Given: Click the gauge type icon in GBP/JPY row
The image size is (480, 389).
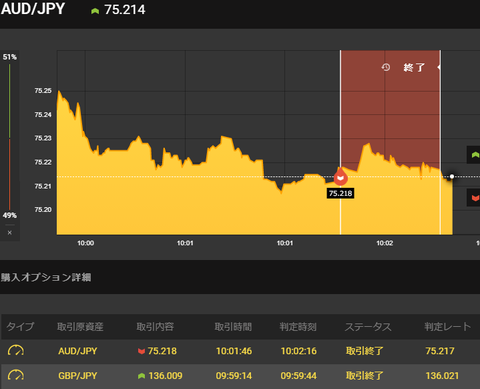Looking at the screenshot, I should [x=16, y=376].
